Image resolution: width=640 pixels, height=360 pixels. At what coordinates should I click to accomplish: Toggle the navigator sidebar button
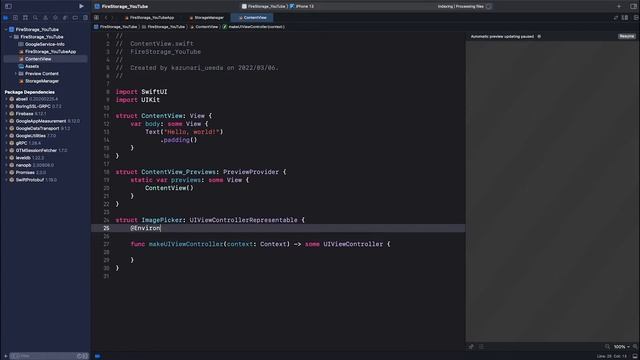[8, 7]
